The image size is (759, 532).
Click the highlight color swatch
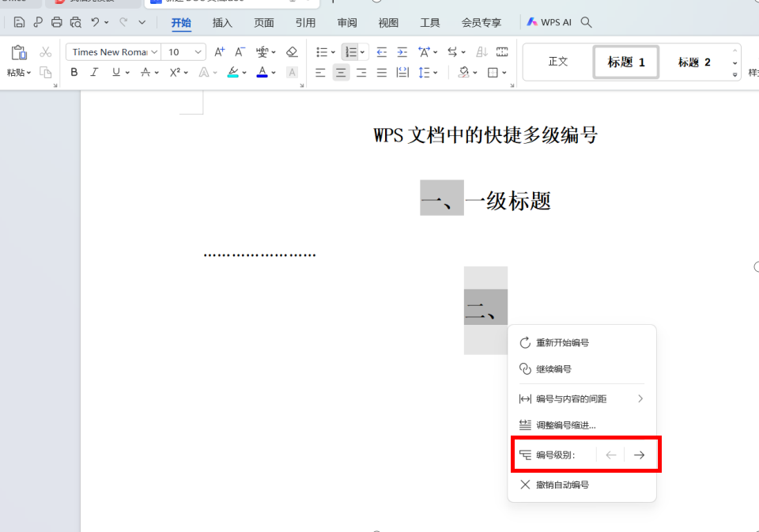[232, 73]
